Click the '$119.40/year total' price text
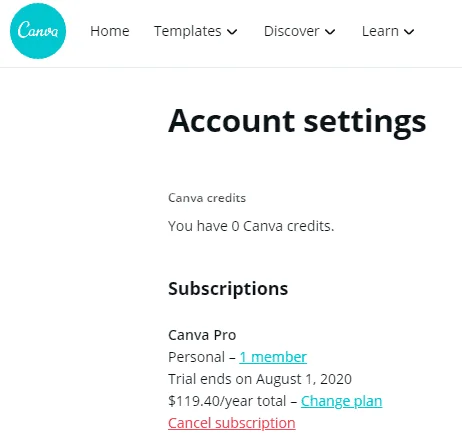 click(227, 401)
